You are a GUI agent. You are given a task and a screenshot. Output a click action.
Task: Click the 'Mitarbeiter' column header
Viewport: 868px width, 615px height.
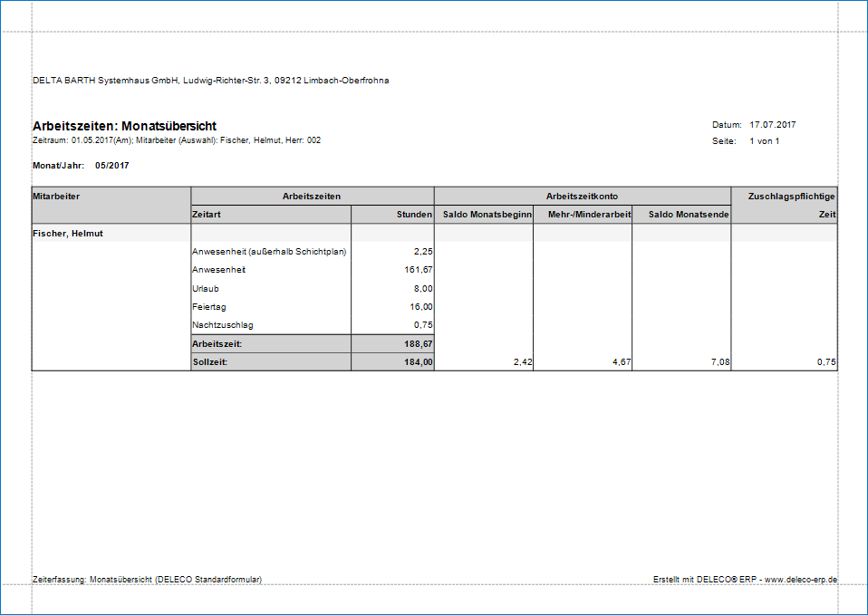click(x=57, y=196)
